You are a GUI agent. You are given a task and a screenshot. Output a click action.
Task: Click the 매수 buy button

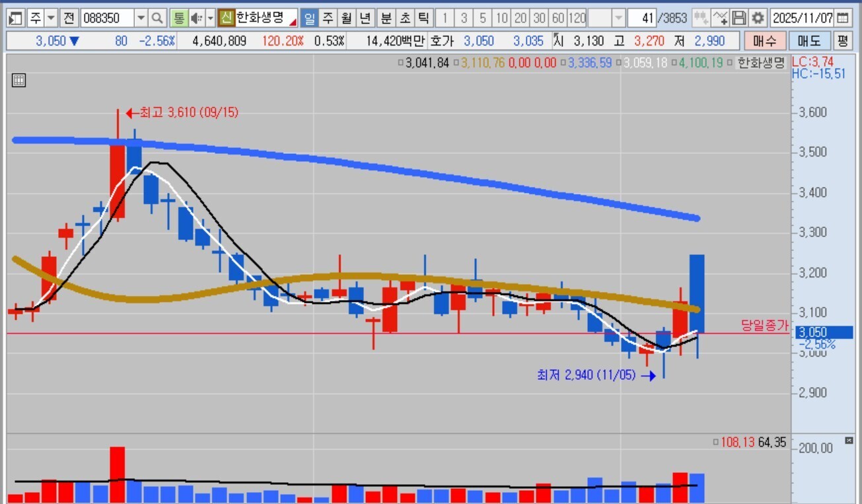coord(764,41)
